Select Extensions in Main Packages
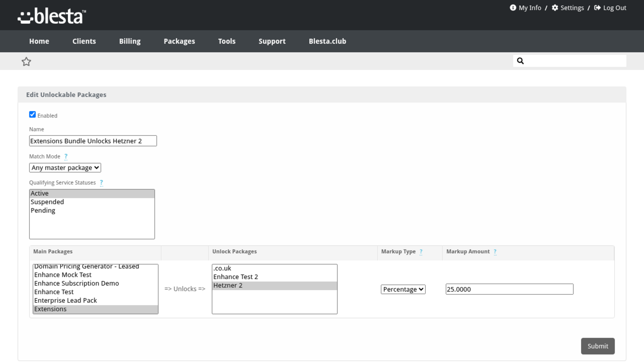The width and height of the screenshot is (644, 362). [x=95, y=309]
